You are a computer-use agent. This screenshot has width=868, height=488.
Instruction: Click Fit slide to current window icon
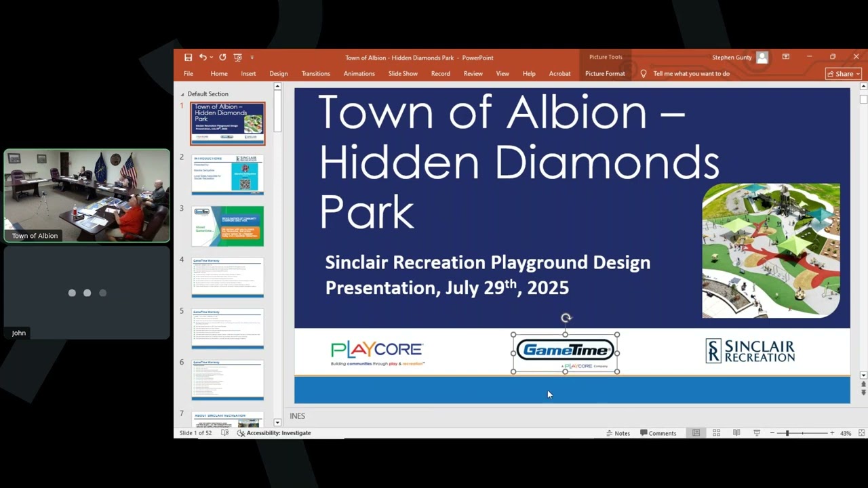[x=862, y=433]
